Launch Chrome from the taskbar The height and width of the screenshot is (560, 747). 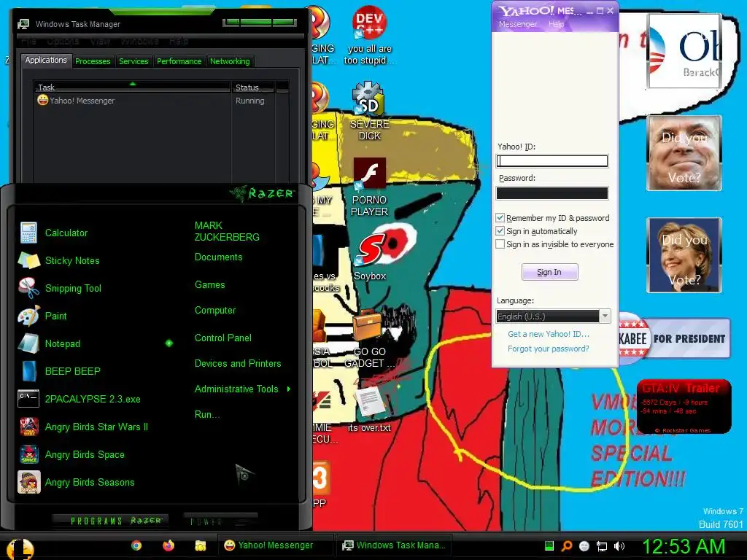(136, 545)
